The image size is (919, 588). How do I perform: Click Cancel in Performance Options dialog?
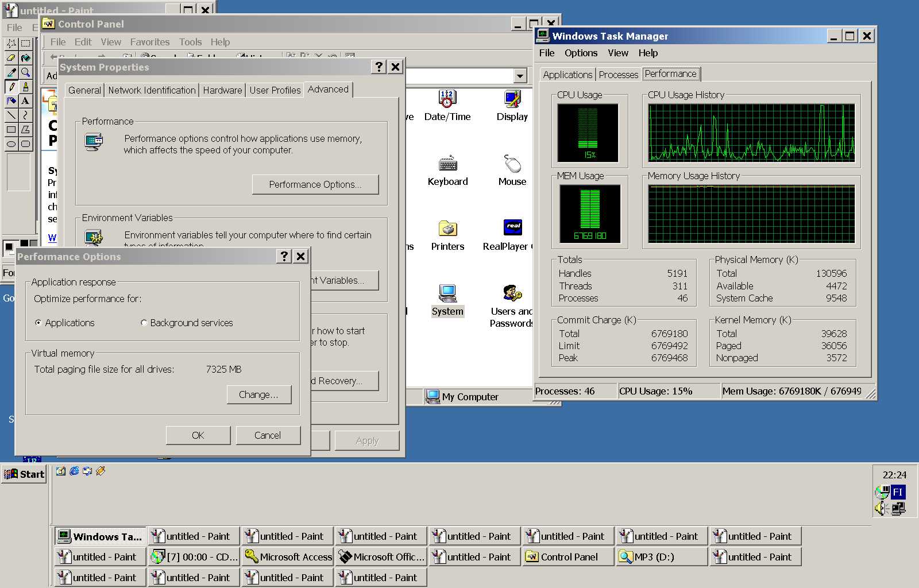pyautogui.click(x=268, y=435)
